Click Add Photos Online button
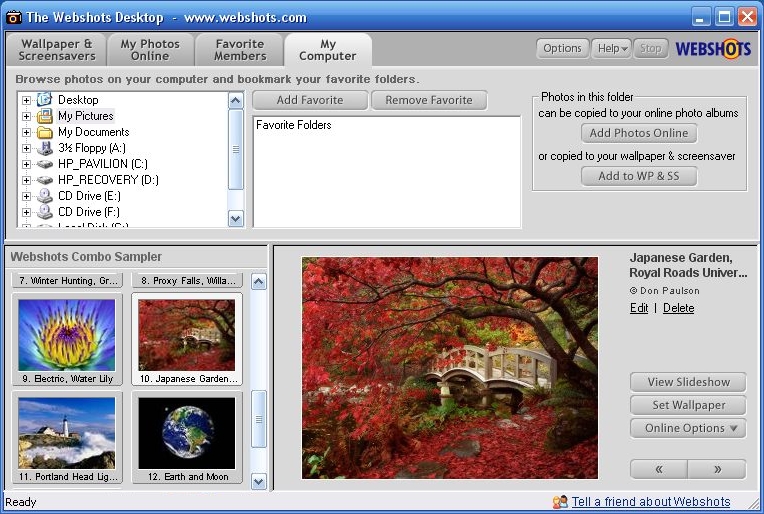The width and height of the screenshot is (764, 514). [639, 133]
